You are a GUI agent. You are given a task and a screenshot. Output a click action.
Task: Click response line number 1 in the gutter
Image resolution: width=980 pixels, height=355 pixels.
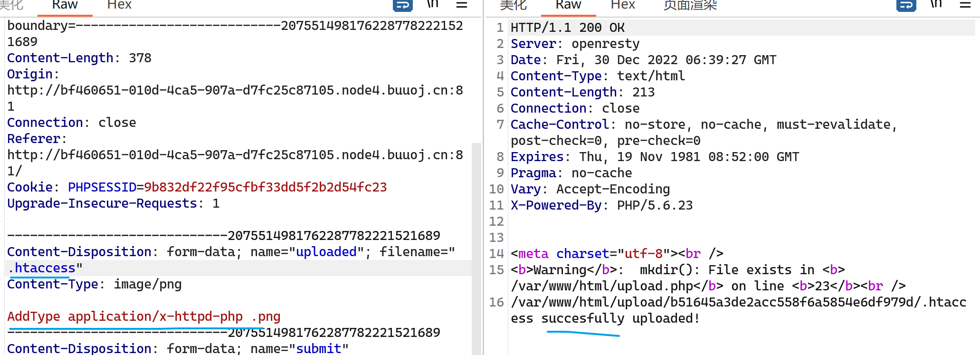coord(500,28)
